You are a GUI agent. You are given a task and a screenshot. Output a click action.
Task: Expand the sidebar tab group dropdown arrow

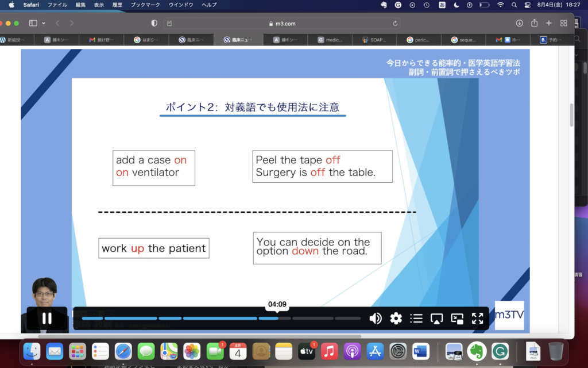click(x=44, y=23)
